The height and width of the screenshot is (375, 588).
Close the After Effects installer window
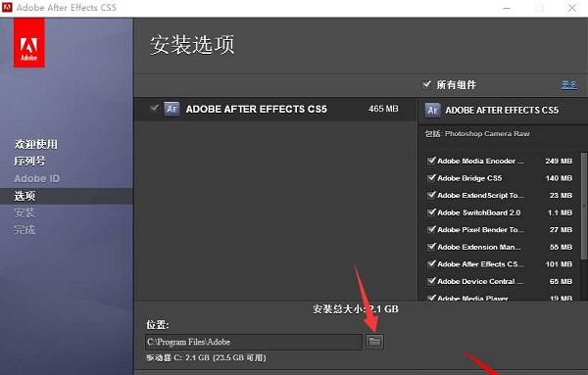pyautogui.click(x=572, y=8)
